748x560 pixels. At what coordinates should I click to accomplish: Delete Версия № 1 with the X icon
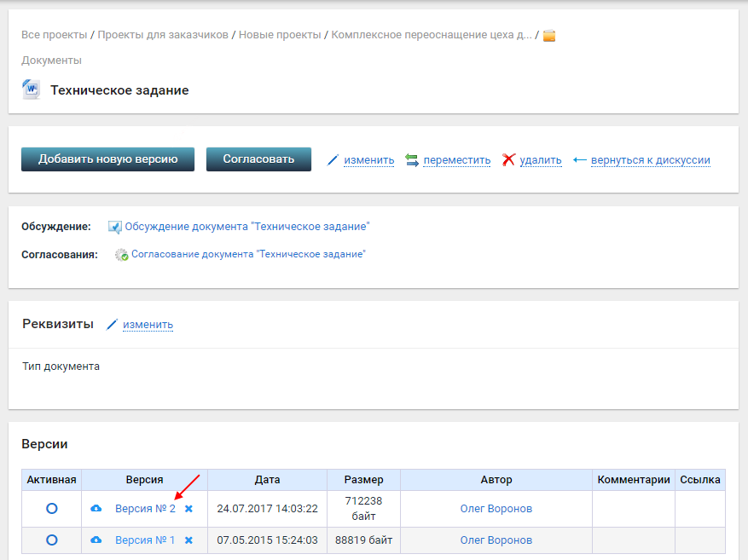tap(188, 540)
